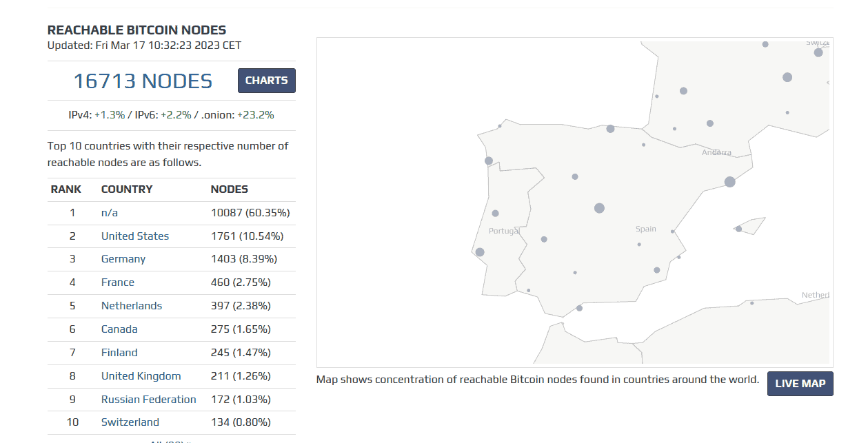Open the Germany country link

[123, 259]
